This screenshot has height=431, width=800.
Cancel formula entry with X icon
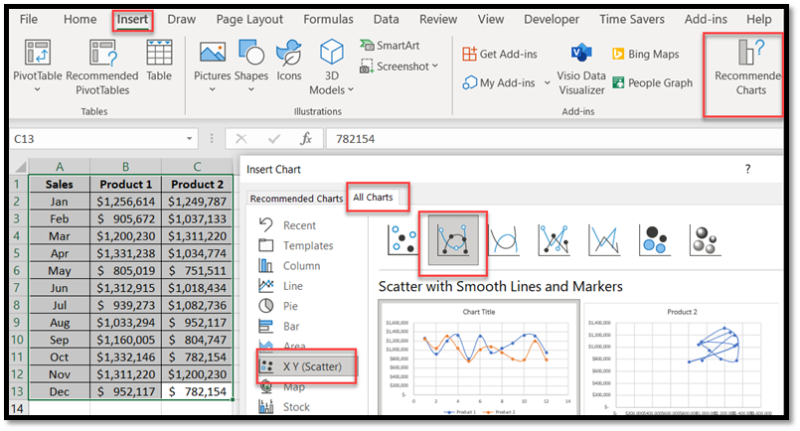[241, 139]
